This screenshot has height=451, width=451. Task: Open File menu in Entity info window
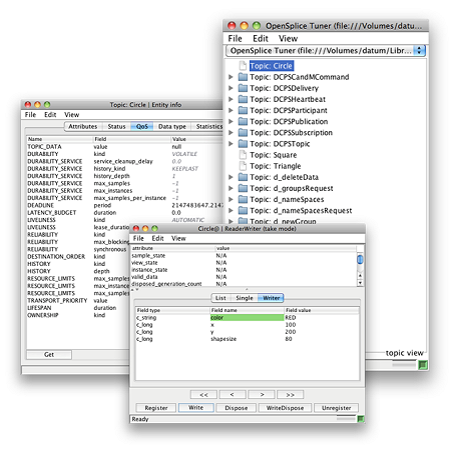tap(30, 115)
